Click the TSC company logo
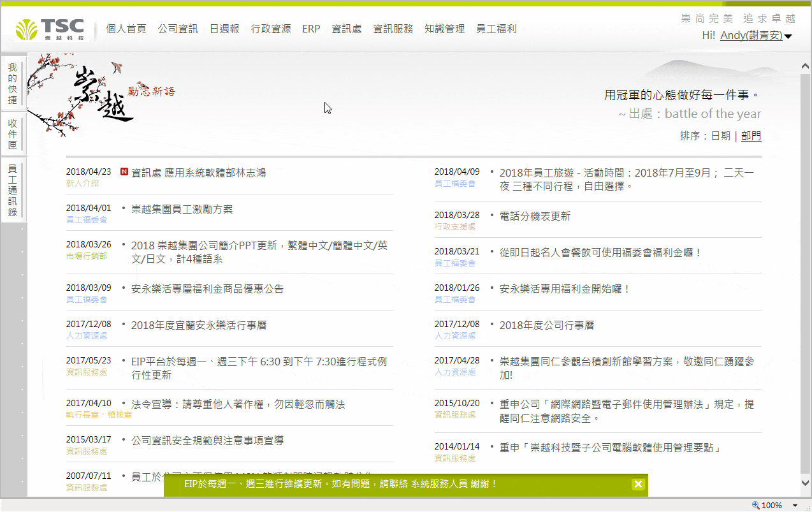Screen dimensions: 812x512 (50, 29)
